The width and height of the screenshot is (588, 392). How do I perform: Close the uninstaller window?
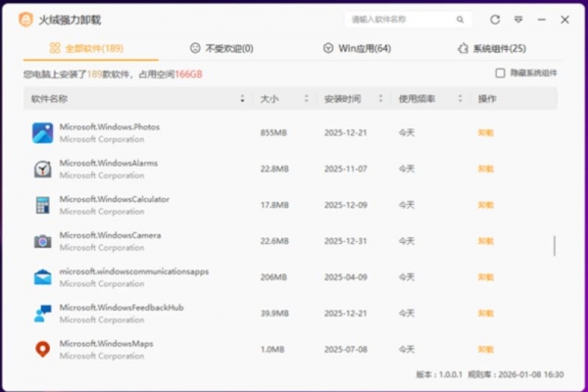pyautogui.click(x=564, y=20)
